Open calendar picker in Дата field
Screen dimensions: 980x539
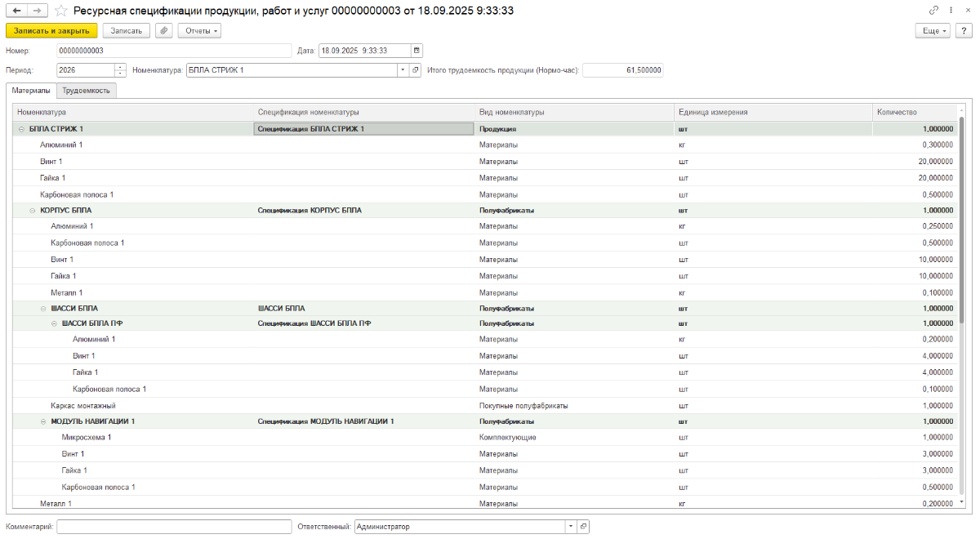point(416,51)
